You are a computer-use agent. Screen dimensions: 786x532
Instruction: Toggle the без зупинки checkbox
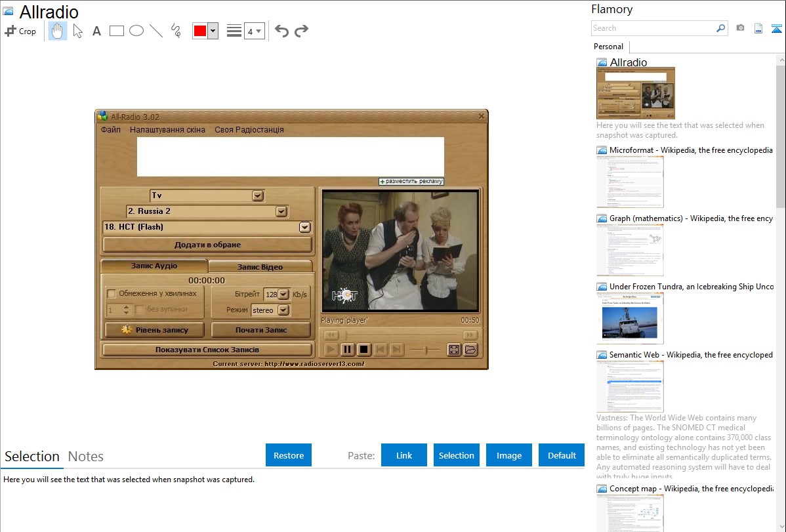[140, 310]
